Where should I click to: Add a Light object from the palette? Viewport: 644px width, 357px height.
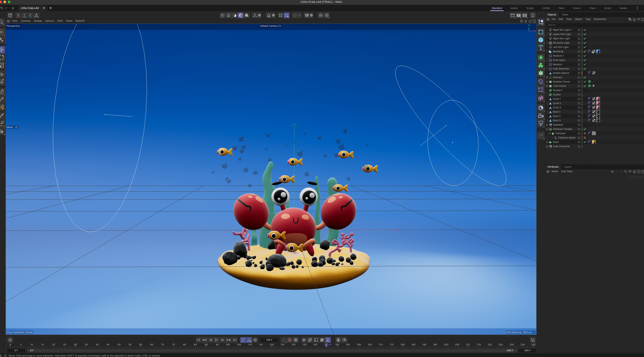coord(541,123)
